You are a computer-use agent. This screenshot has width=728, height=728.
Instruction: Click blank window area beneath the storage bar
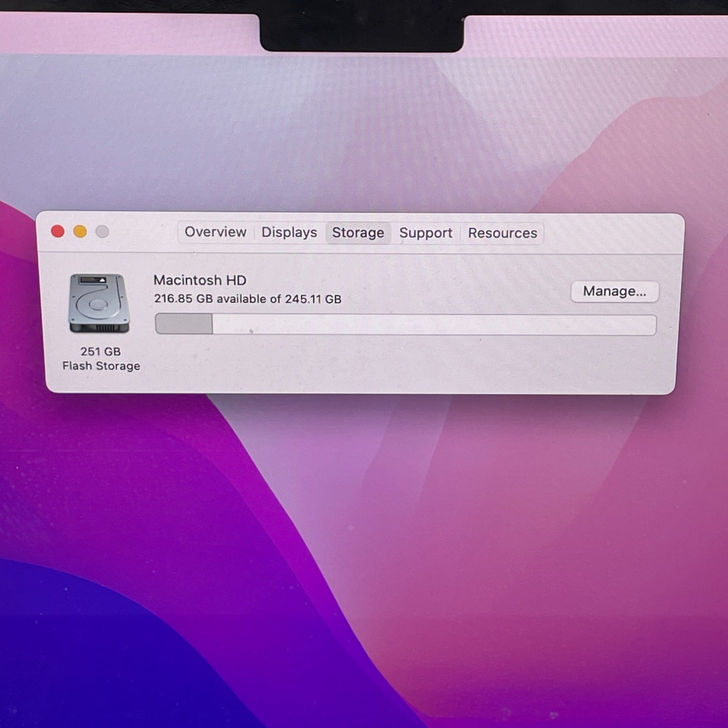click(x=388, y=364)
